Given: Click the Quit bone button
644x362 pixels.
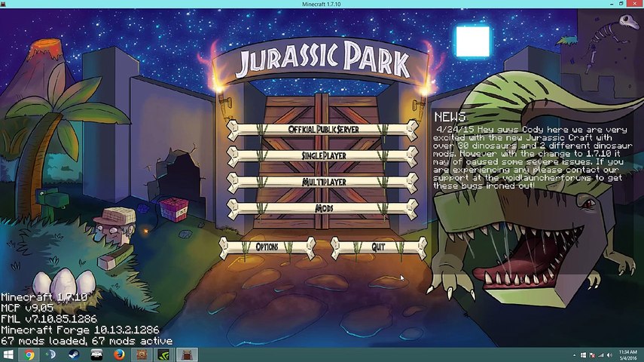Looking at the screenshot, I should 379,247.
